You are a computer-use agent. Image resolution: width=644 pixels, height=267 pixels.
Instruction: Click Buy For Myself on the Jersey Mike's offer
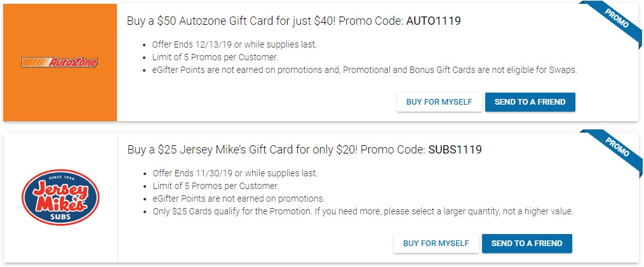pyautogui.click(x=436, y=243)
